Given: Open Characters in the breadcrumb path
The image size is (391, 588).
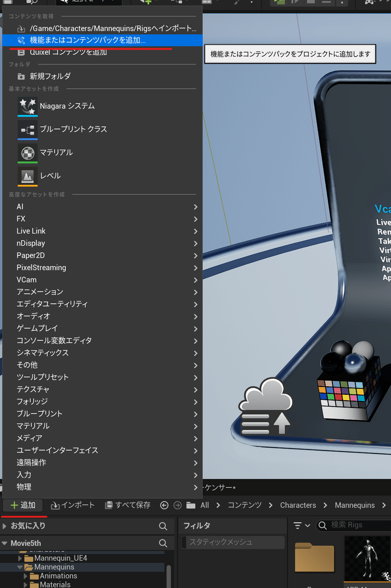Looking at the screenshot, I should tap(298, 505).
